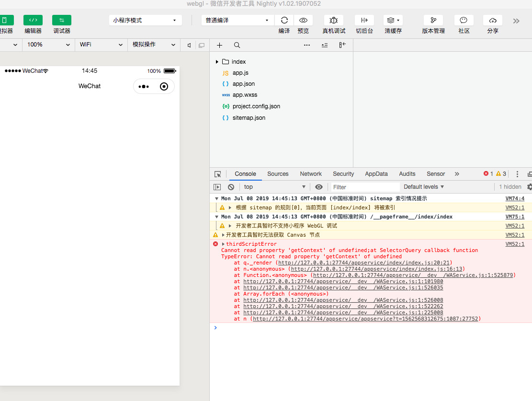Click the simulator capsule close circle
Image resolution: width=532 pixels, height=401 pixels.
click(164, 87)
